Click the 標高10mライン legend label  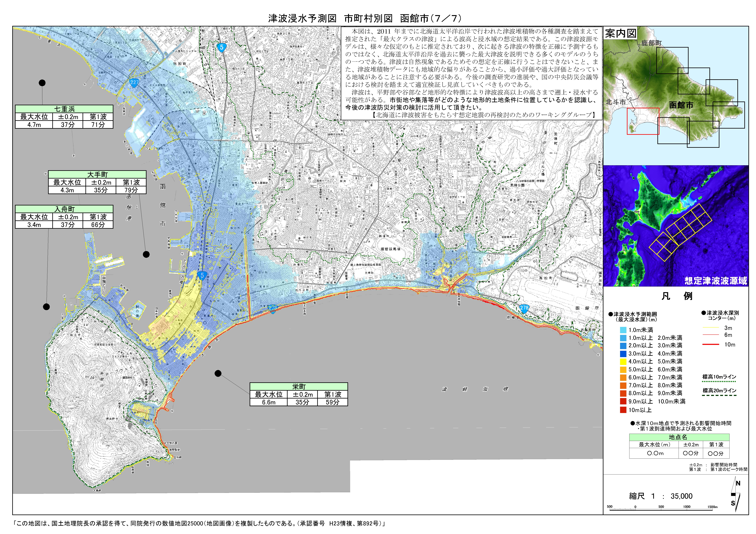pyautogui.click(x=719, y=377)
